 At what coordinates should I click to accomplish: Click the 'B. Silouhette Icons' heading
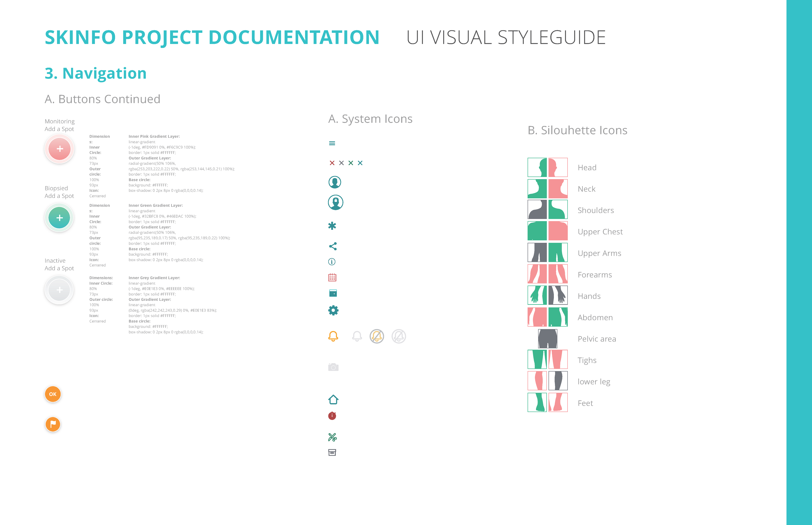click(578, 130)
